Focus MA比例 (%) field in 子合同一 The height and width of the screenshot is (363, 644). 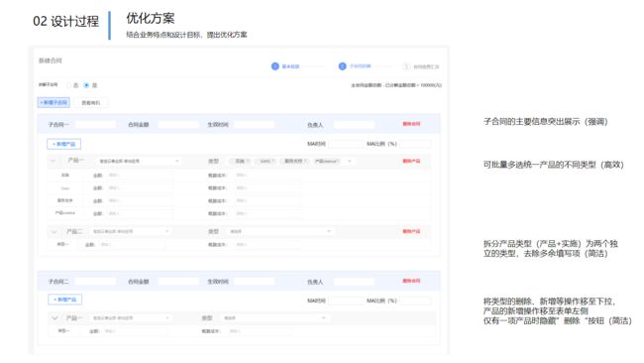pos(415,144)
